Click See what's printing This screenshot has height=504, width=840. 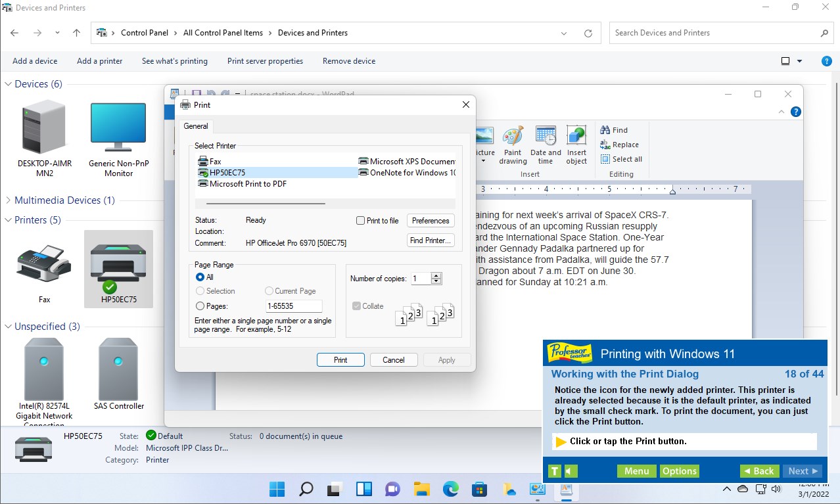click(175, 61)
